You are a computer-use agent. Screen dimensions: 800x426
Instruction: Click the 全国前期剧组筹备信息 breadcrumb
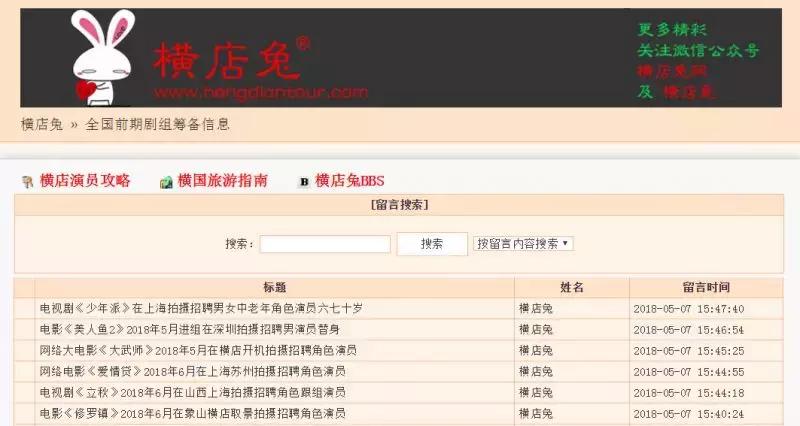[x=158, y=124]
